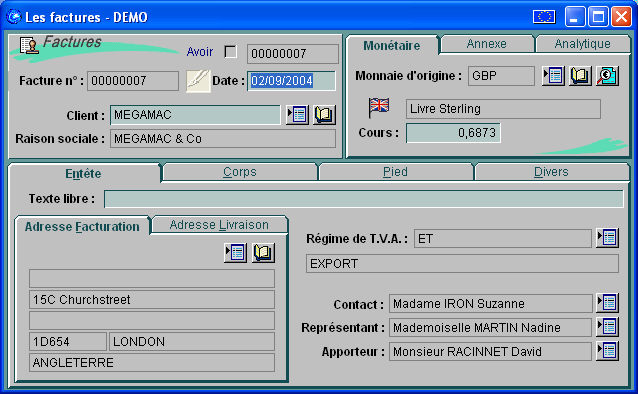Open the Analytique tab
Viewport: 638px width, 394px height.
[x=582, y=44]
